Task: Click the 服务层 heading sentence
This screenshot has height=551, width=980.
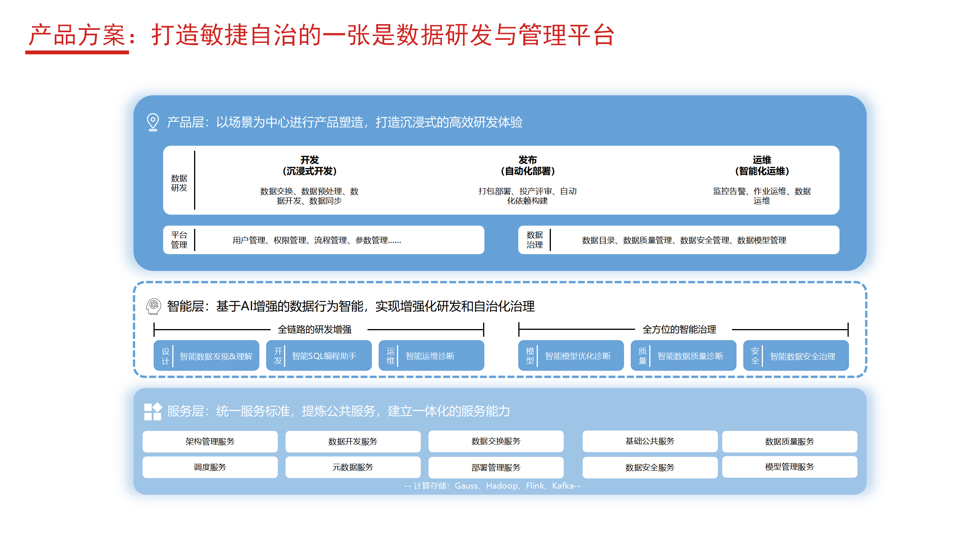Action: click(339, 411)
